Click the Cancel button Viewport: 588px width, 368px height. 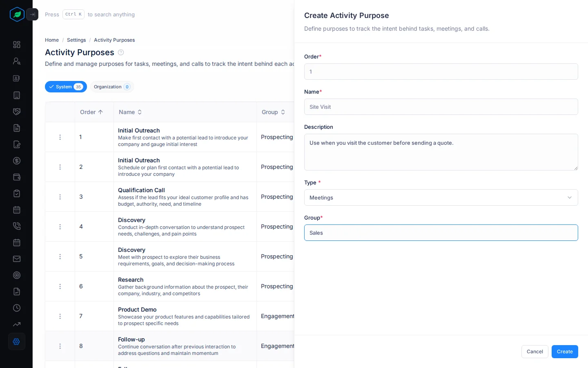tap(535, 352)
